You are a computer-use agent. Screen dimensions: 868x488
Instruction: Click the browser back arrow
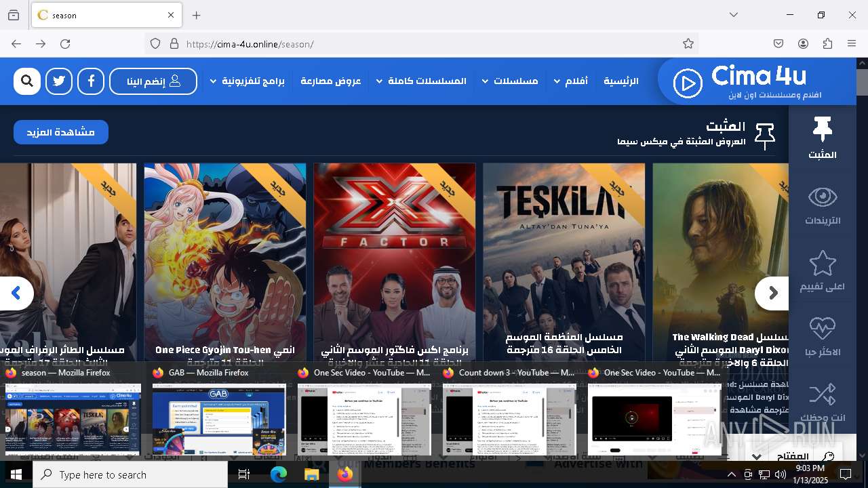[x=16, y=43]
